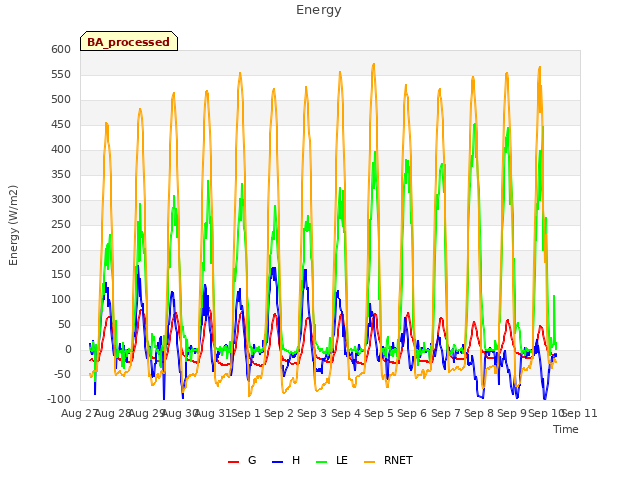Click the 0 y-axis tick label
Screen dimensions: 640x480
[x=68, y=349]
